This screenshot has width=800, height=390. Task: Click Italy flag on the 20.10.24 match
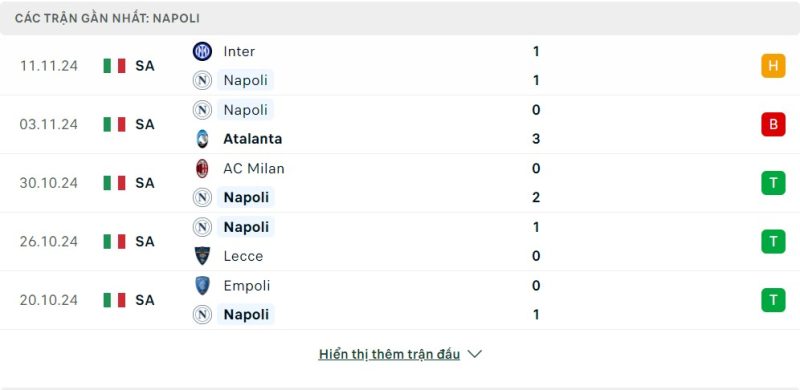(114, 300)
